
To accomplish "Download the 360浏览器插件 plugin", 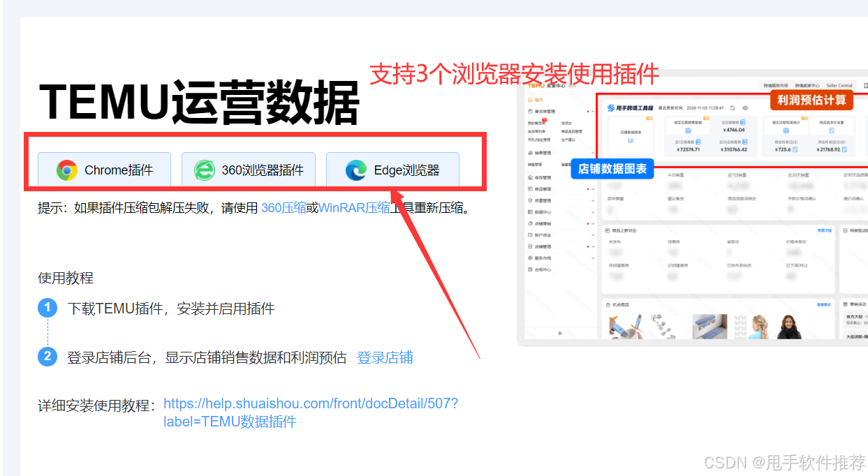I will pyautogui.click(x=249, y=170).
